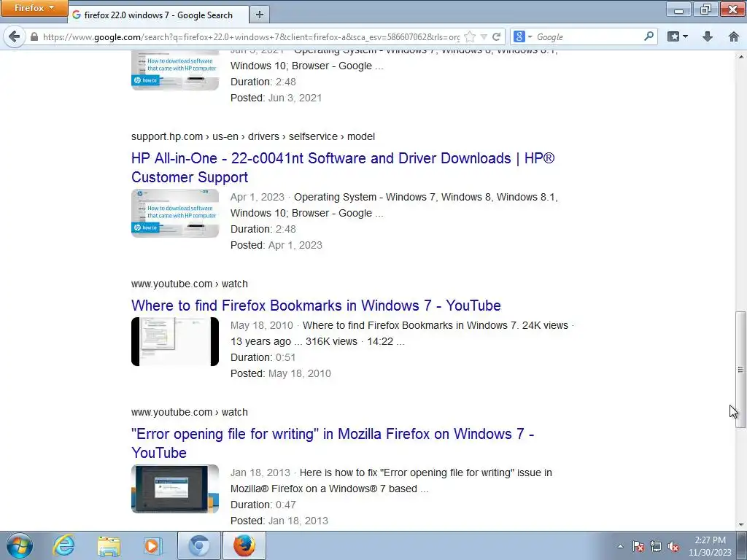
Task: Click text "Duration: 0:51"
Action: [x=263, y=357]
